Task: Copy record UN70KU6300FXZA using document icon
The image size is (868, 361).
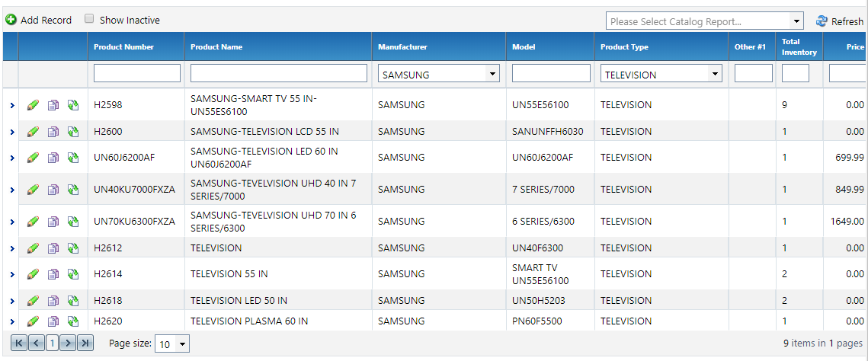Action: [53, 222]
